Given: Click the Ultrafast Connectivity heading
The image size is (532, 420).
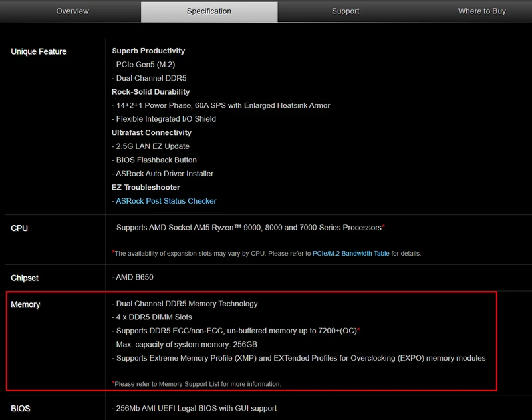Looking at the screenshot, I should (x=152, y=132).
